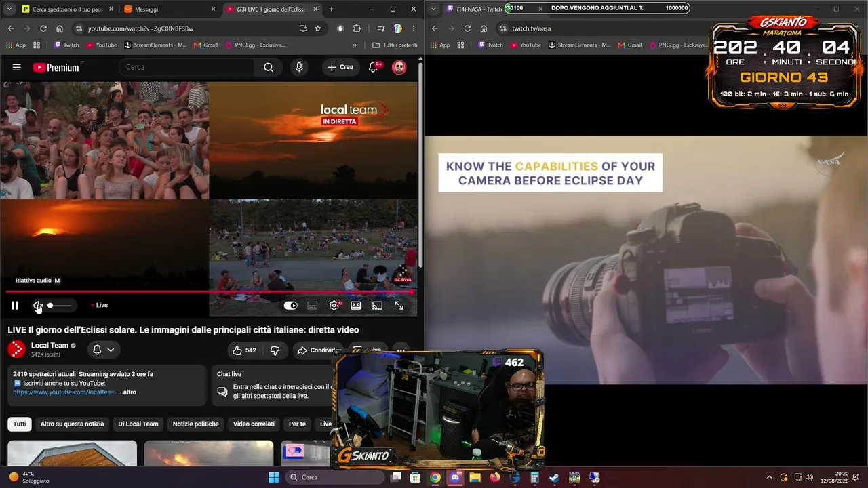Show hidden system tray icons

coord(769,477)
